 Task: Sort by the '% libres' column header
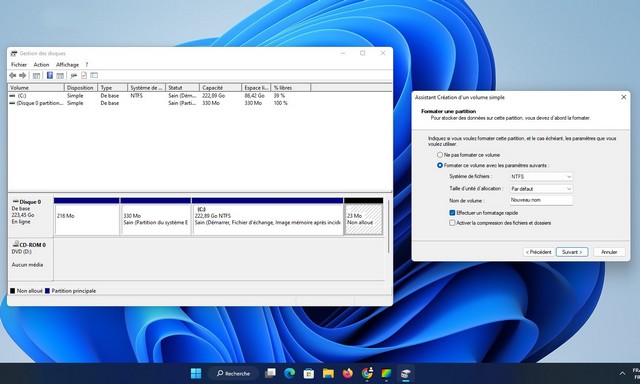tap(291, 88)
